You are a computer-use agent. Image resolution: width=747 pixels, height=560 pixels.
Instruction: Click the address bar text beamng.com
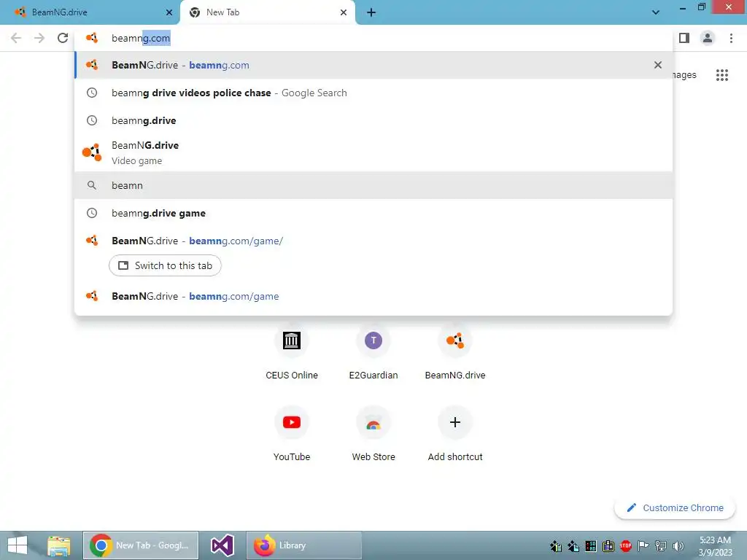[141, 38]
